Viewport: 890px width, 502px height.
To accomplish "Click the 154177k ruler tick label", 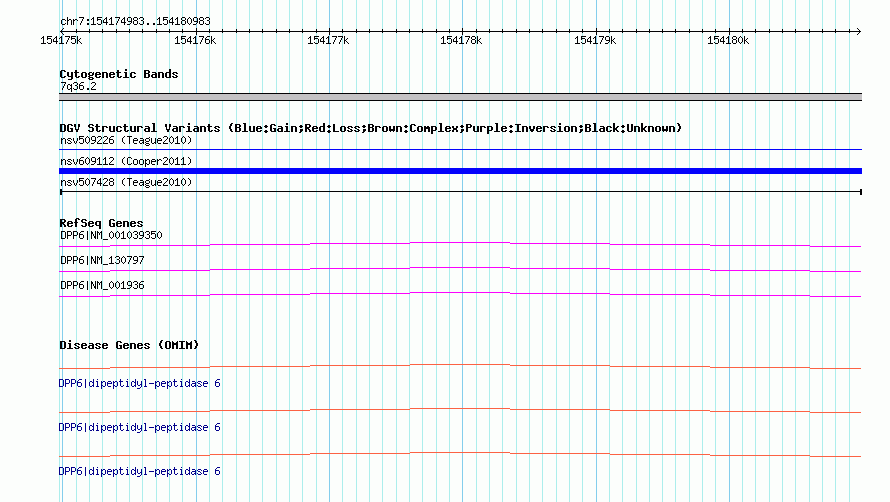I will pos(328,40).
